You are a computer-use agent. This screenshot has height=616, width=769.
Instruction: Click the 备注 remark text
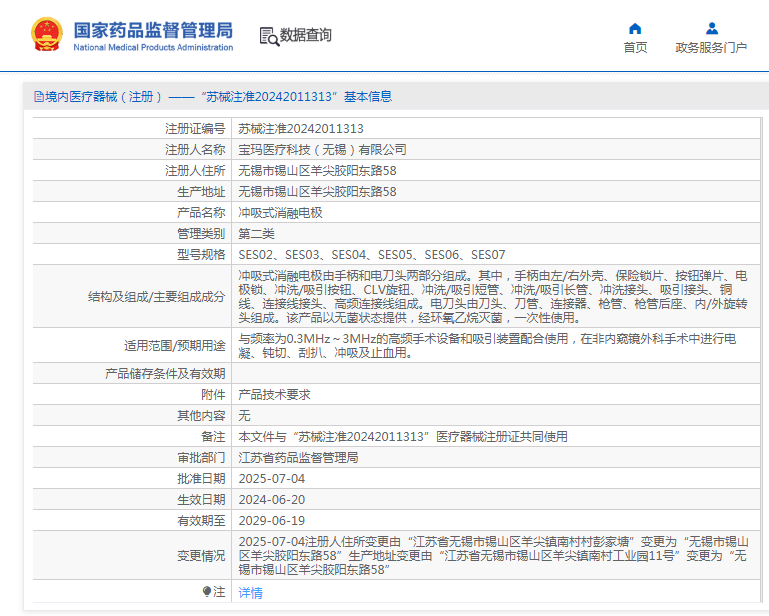(403, 437)
